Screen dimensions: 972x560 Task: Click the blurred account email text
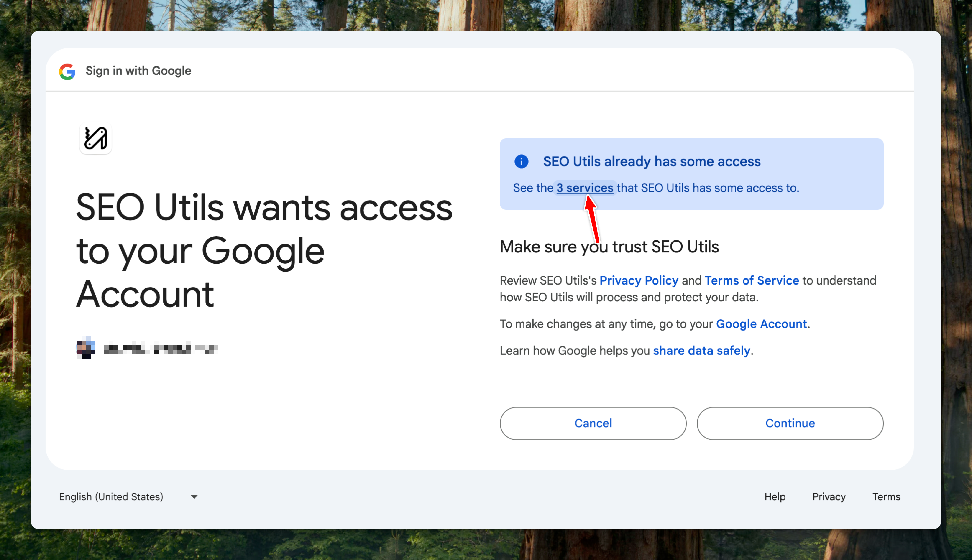coord(161,349)
